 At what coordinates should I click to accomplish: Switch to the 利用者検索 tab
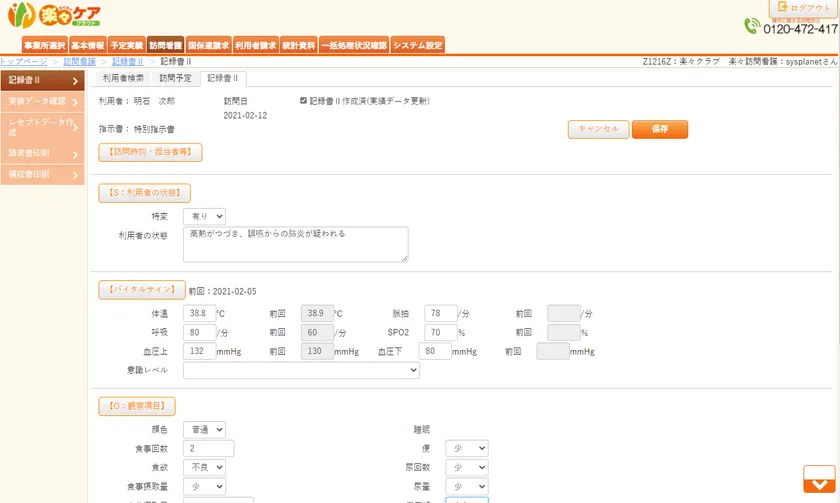point(123,78)
